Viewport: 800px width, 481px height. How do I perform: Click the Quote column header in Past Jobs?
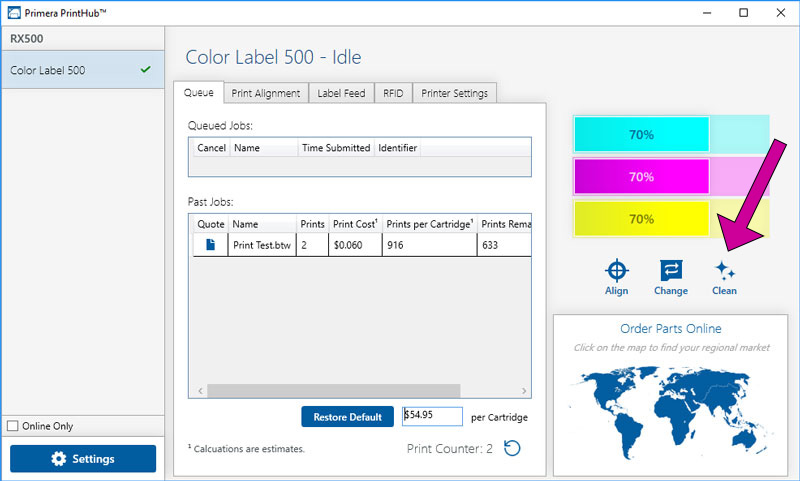[x=211, y=224]
